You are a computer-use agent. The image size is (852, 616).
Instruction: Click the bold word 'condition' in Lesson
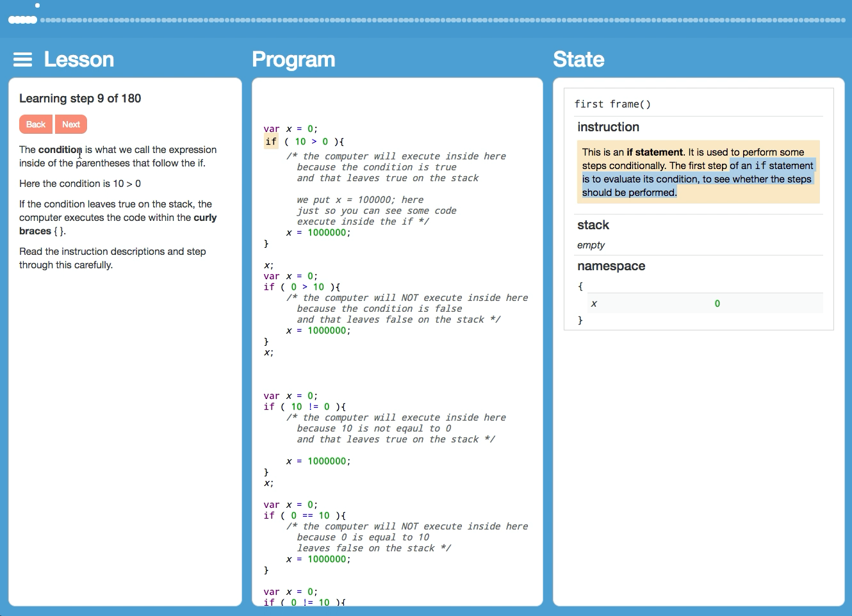[x=60, y=149]
